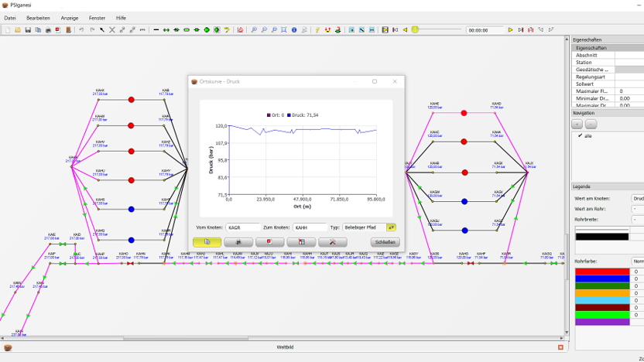
Task: Click the delete X tool in the toolbar
Action: click(x=111, y=30)
